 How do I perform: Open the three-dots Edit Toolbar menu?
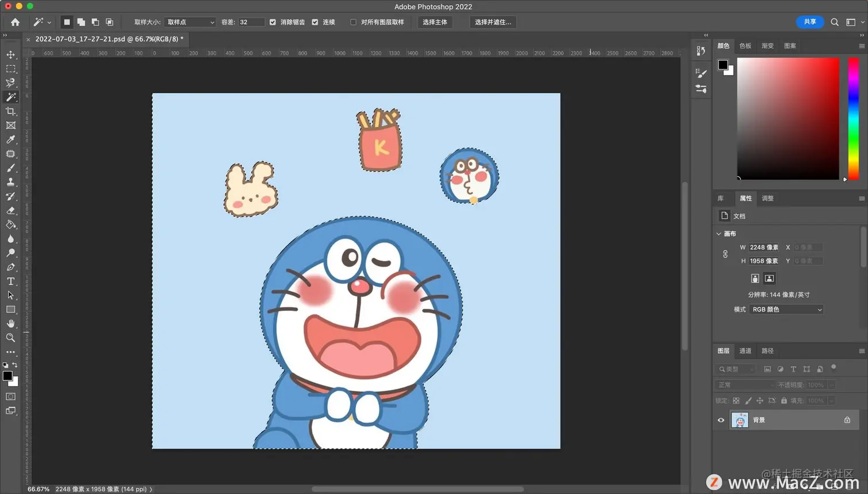click(x=10, y=352)
